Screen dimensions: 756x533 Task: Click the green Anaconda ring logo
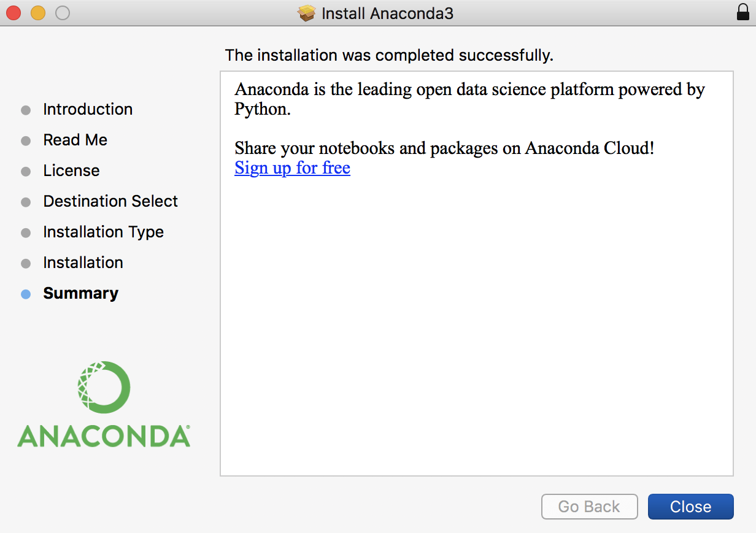[104, 387]
